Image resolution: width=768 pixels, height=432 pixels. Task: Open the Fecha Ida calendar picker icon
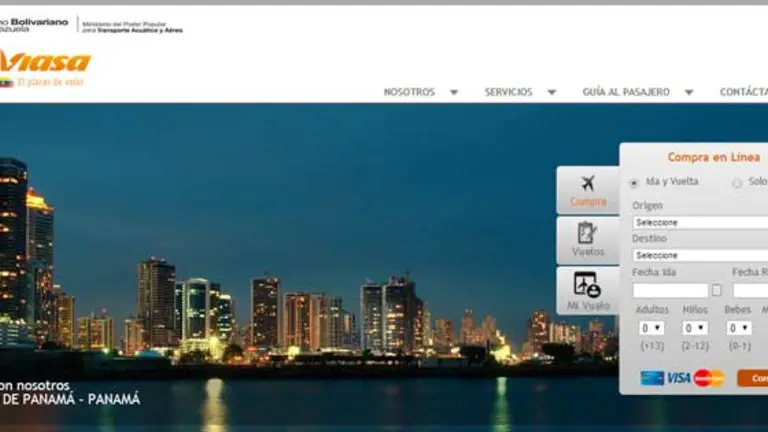point(716,290)
